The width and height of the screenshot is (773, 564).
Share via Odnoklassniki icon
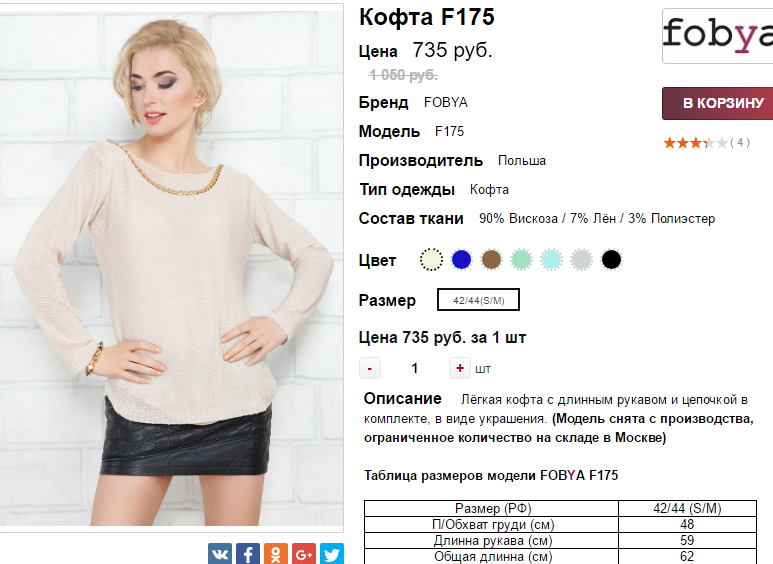[x=276, y=554]
